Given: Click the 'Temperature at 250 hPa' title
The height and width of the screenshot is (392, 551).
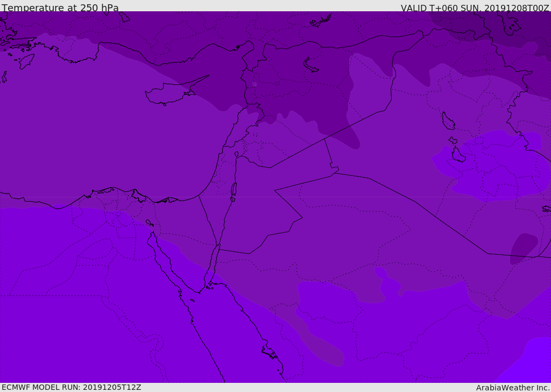Looking at the screenshot, I should (60, 8).
